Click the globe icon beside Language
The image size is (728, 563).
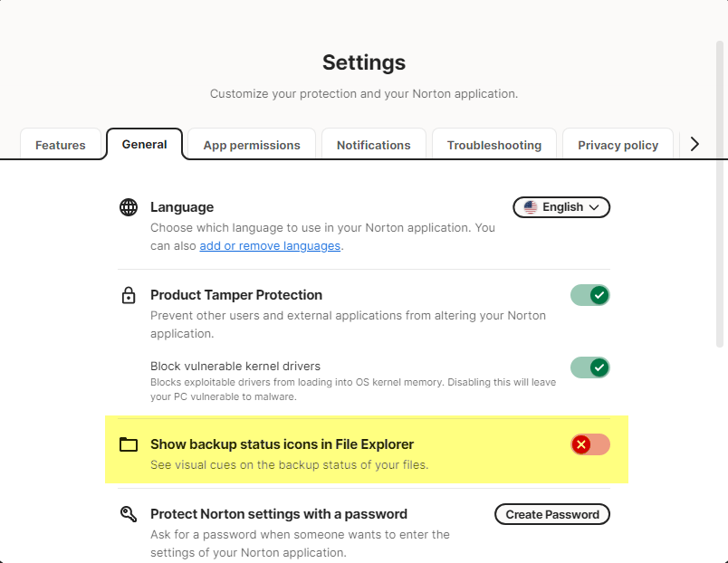[x=129, y=207]
